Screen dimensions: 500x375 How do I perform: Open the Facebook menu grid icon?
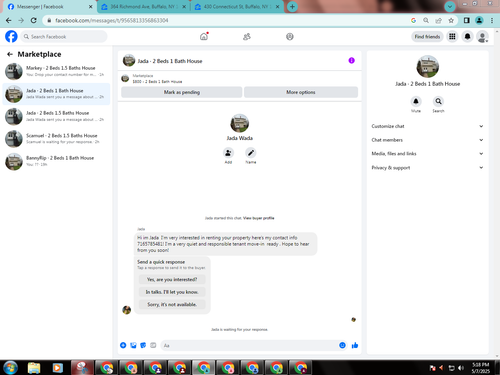pyautogui.click(x=452, y=36)
